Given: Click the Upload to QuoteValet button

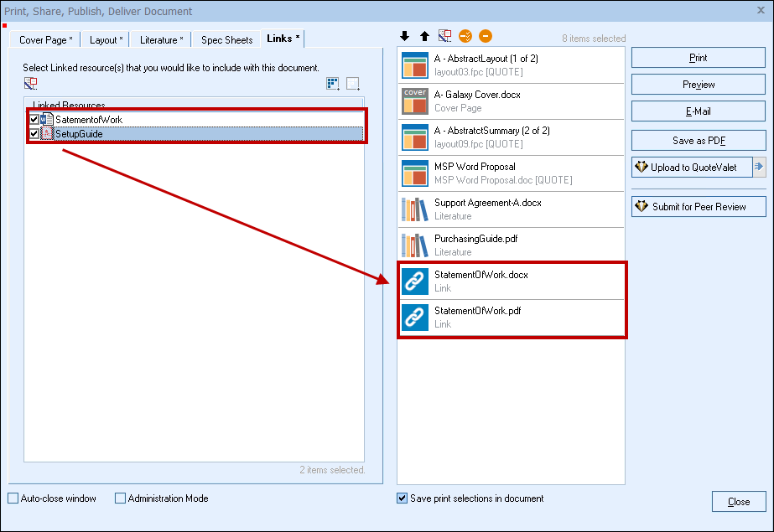Looking at the screenshot, I should tap(693, 168).
